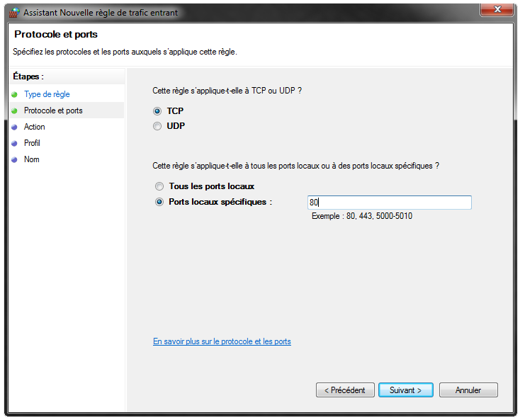Open En savoir plus sur le protocole link
520x420 pixels.
tap(222, 341)
